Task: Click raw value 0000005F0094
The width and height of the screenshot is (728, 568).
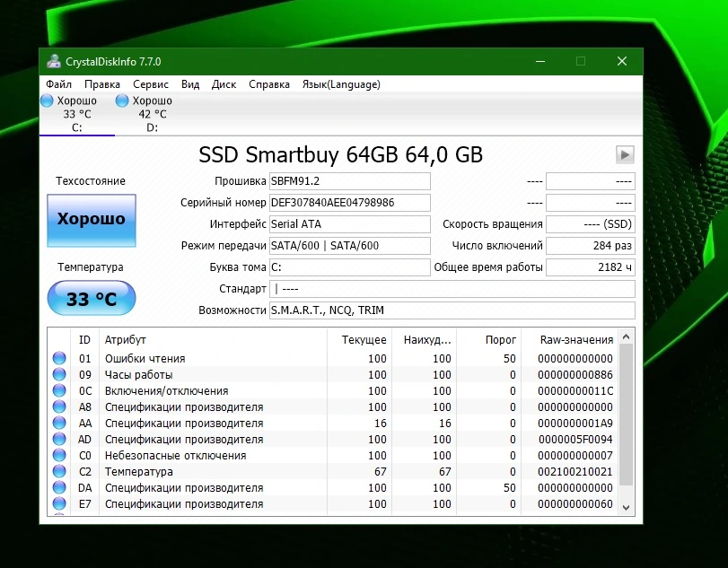Action: coord(575,439)
